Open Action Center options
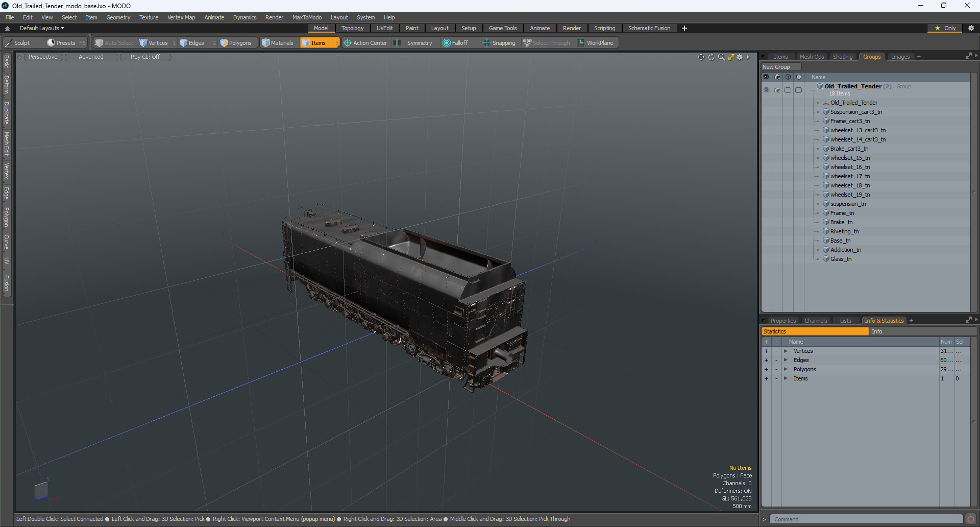The height and width of the screenshot is (527, 980). (x=365, y=43)
